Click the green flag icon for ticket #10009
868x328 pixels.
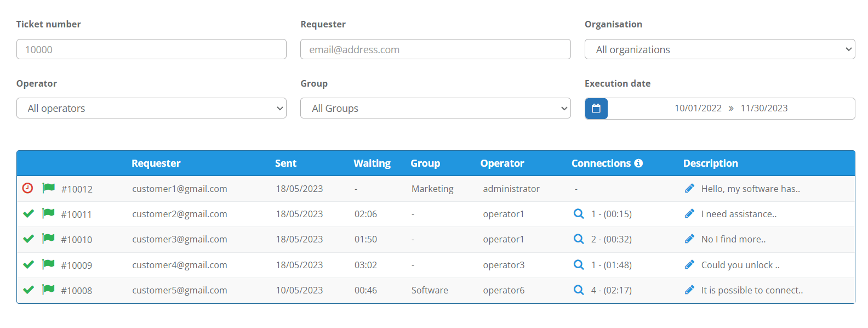click(48, 264)
